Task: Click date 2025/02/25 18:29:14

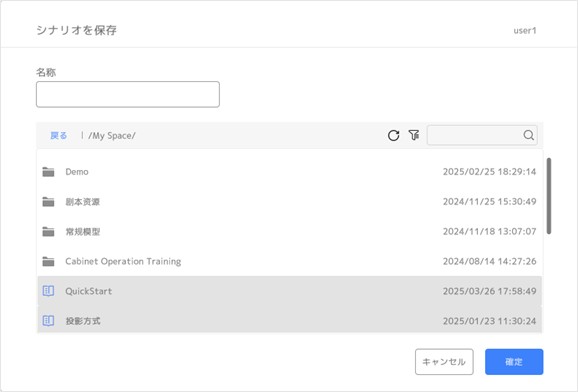Action: [x=489, y=172]
